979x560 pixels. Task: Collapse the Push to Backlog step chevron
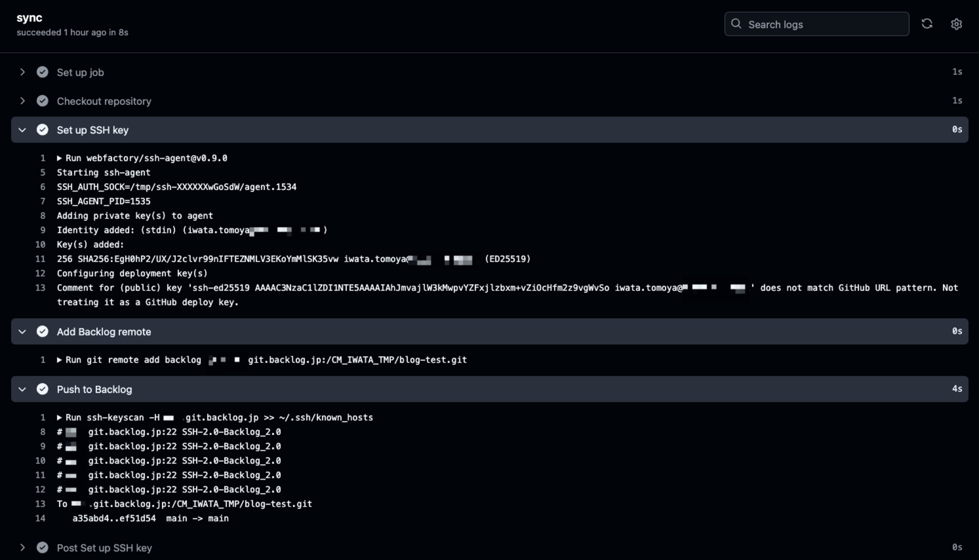click(x=22, y=389)
